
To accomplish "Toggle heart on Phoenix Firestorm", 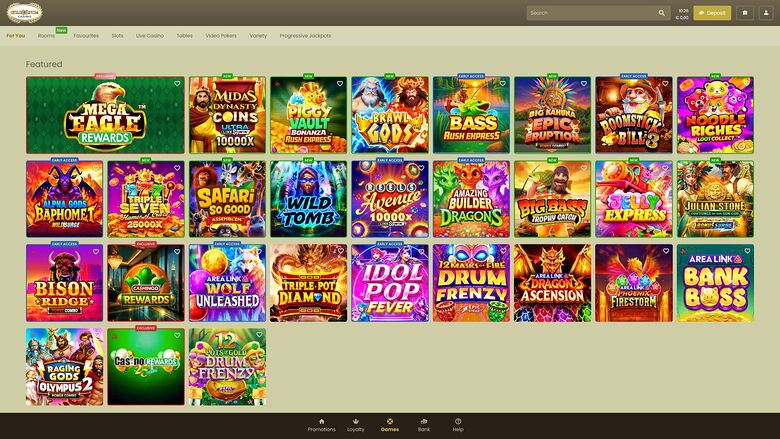I will 666,251.
